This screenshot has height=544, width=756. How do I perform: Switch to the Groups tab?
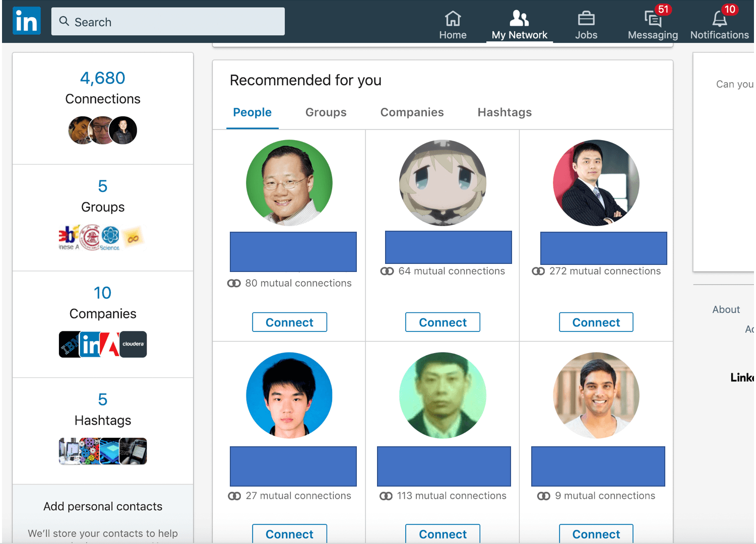coord(326,112)
